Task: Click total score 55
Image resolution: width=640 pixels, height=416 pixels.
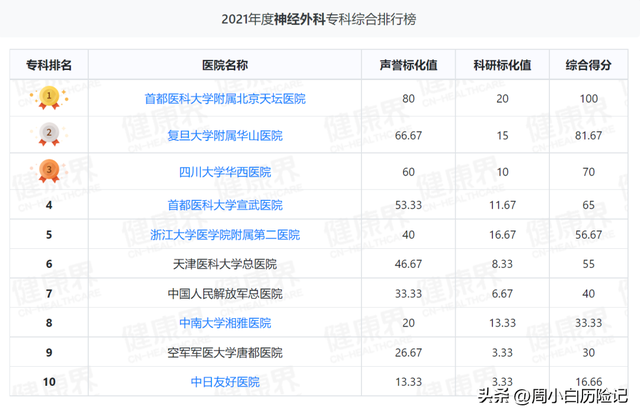Action: (x=589, y=264)
